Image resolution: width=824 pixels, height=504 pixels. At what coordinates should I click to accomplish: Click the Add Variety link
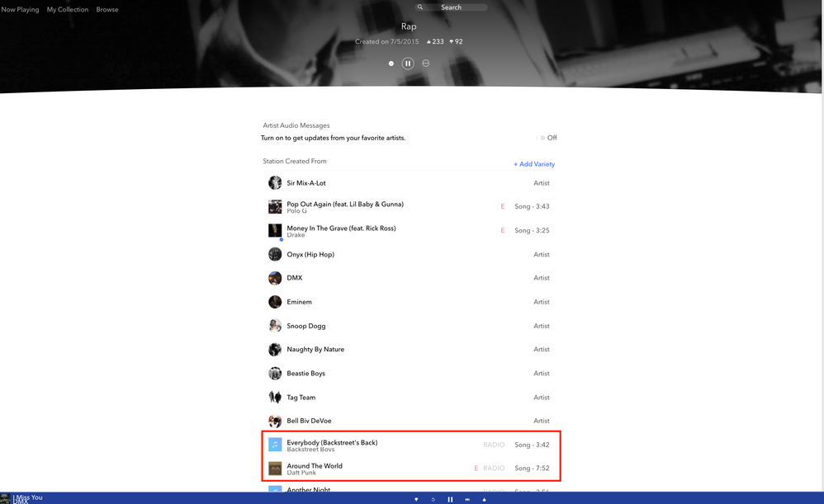pyautogui.click(x=534, y=164)
